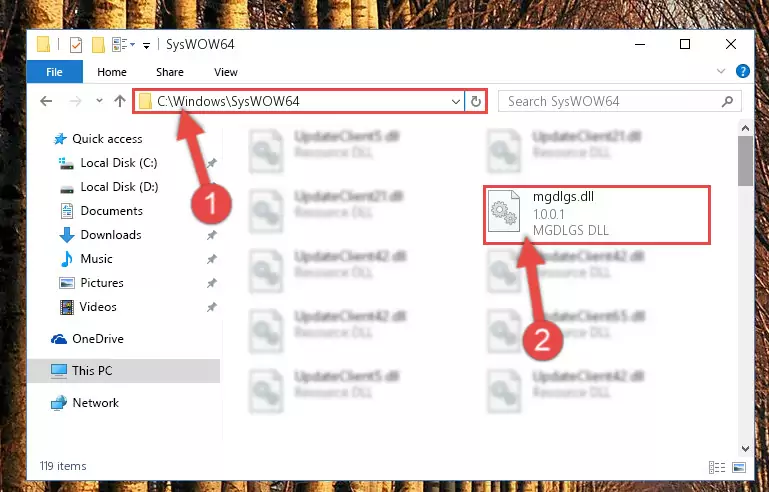The image size is (769, 492).
Task: Go up one folder level
Action: pos(120,101)
